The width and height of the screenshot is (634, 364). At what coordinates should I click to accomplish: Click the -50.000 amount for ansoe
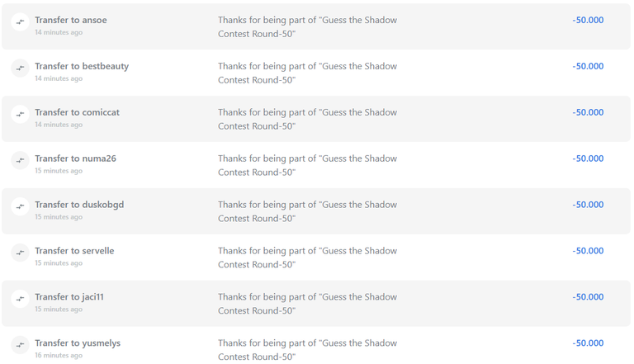point(588,20)
